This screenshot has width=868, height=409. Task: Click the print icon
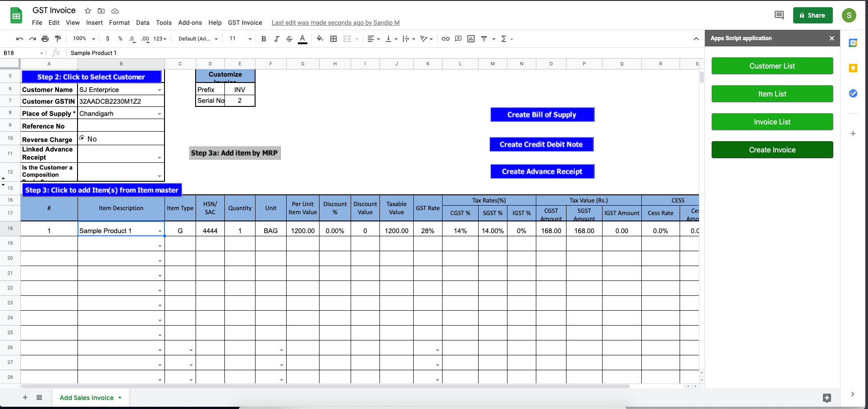pos(45,39)
